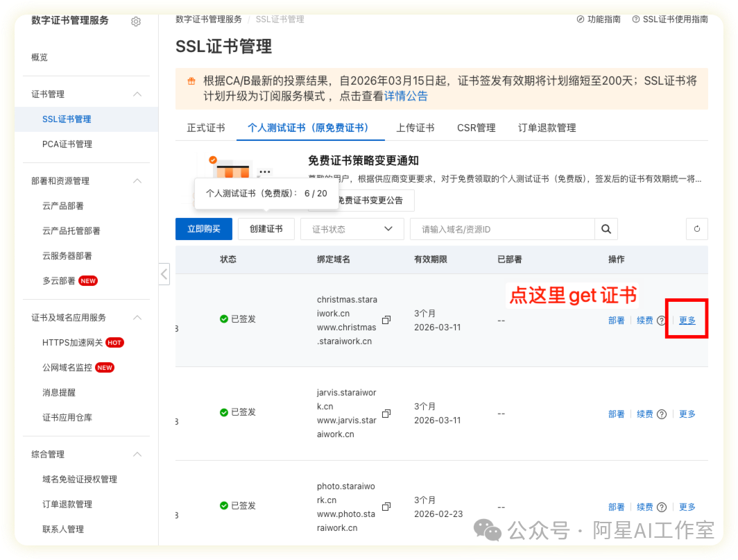Click the 请输入域名/资源ID search field
738x560 pixels.
(x=501, y=229)
